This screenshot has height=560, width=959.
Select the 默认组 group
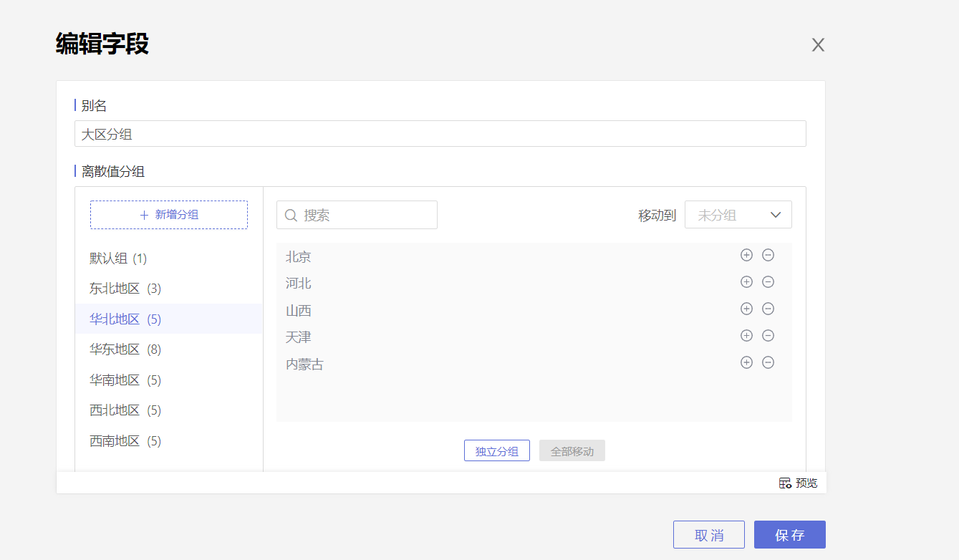(x=118, y=259)
